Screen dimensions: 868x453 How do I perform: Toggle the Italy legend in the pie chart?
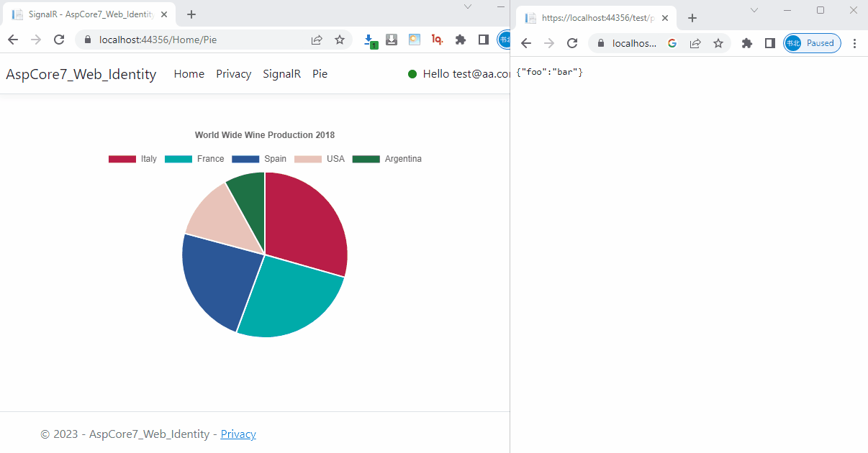click(x=133, y=158)
